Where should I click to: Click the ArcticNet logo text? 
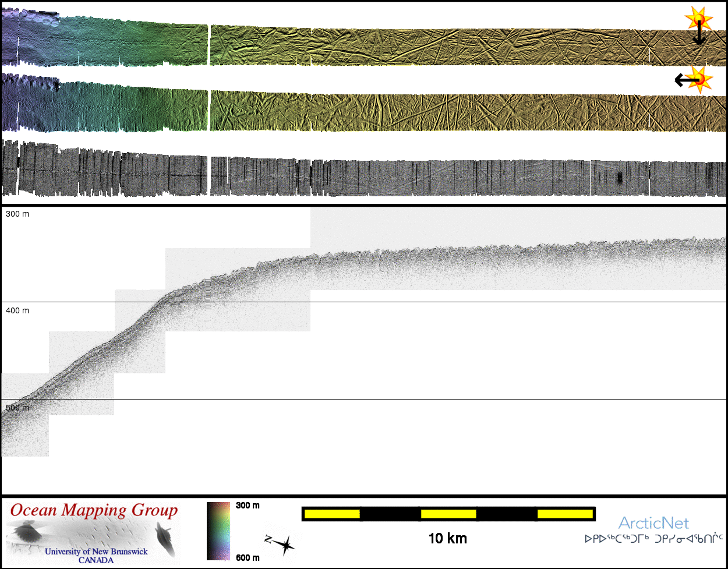pyautogui.click(x=653, y=522)
